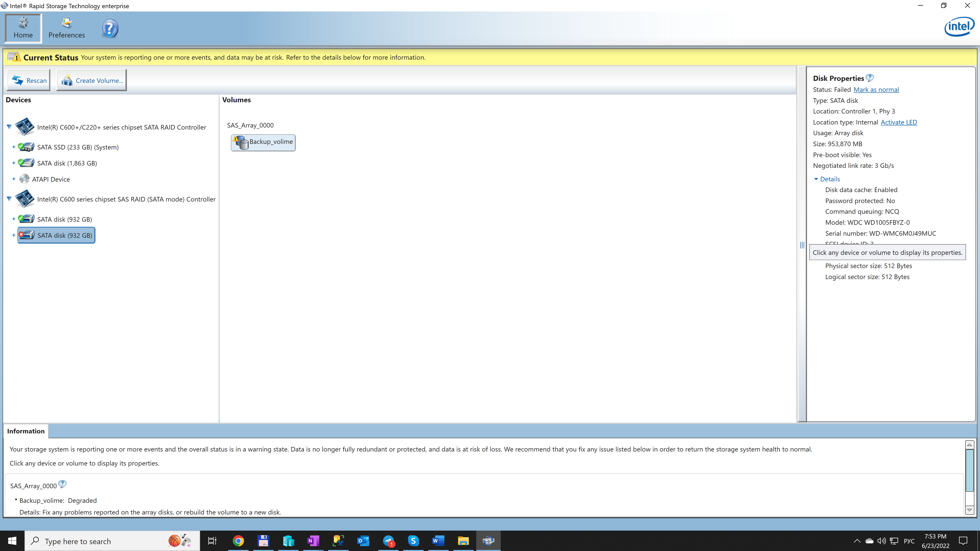Click the Information panel scrollbar thumb
This screenshot has width=980, height=551.
coord(969,471)
